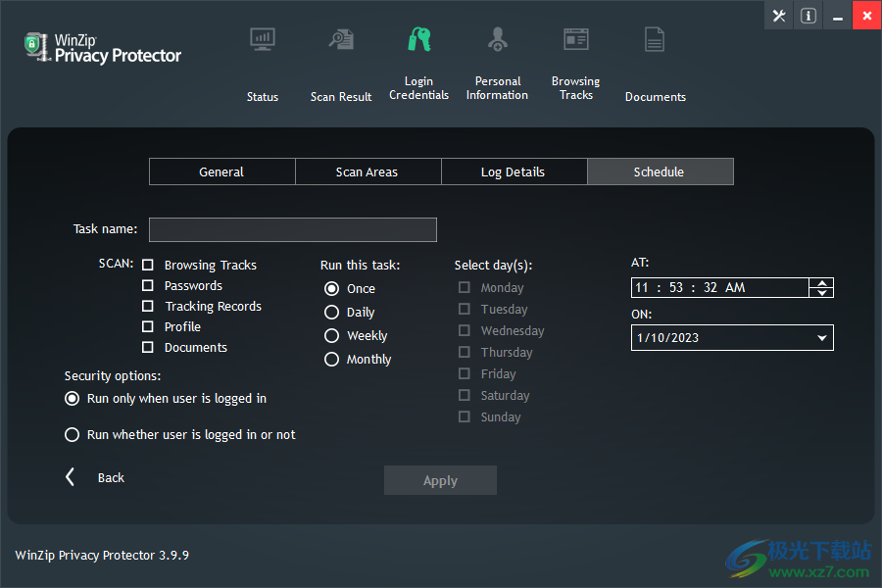This screenshot has height=588, width=882.
Task: Check the Passwords scan option
Action: [x=148, y=286]
